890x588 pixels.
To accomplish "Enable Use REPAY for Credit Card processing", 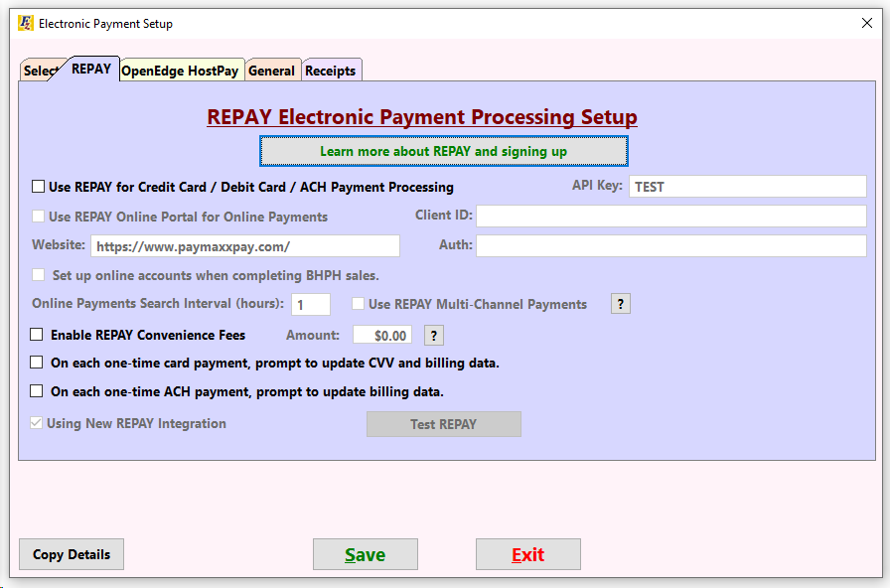I will [38, 187].
